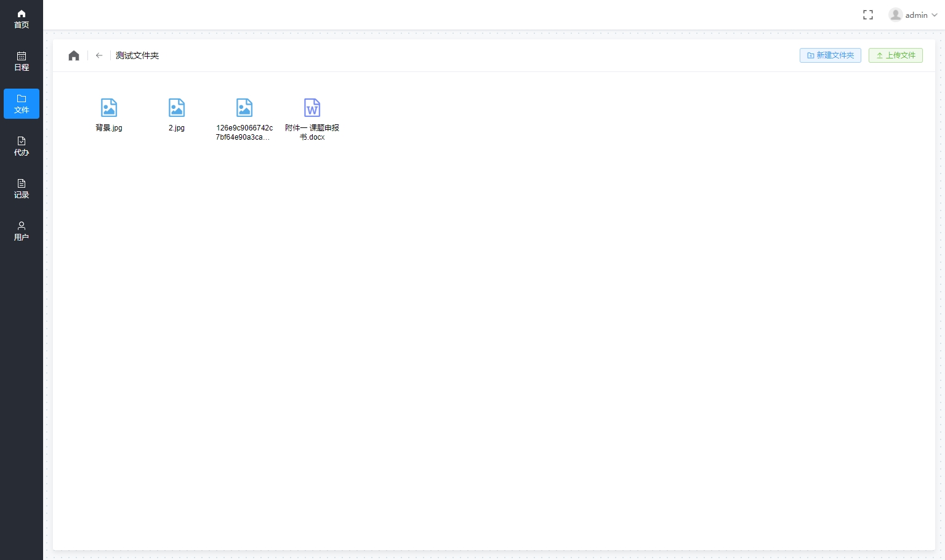Image resolution: width=945 pixels, height=560 pixels.
Task: Select the 2.jpg image file icon
Action: tap(177, 108)
